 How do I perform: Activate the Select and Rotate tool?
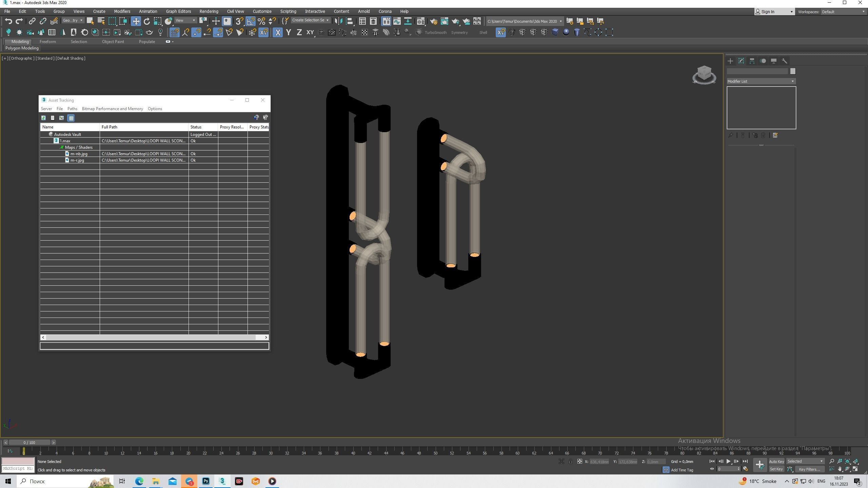click(147, 21)
